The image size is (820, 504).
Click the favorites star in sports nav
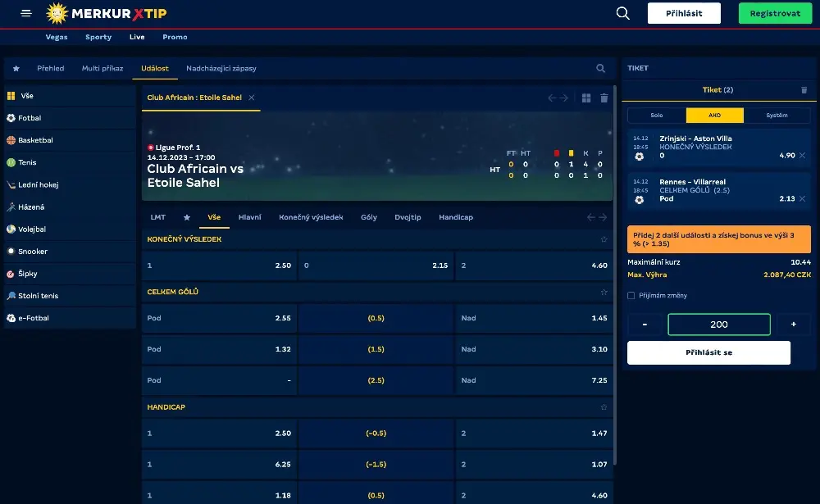[x=16, y=69]
